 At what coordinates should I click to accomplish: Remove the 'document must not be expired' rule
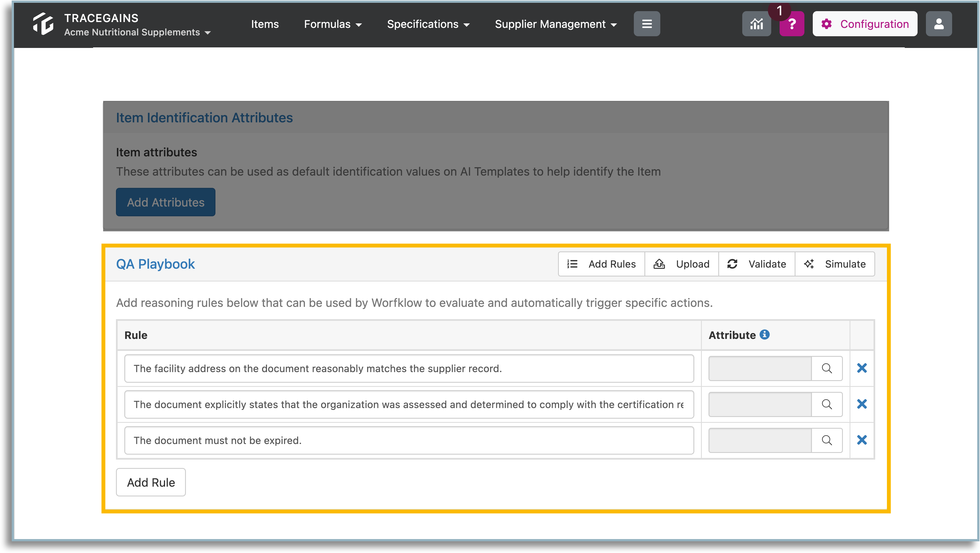pyautogui.click(x=862, y=440)
